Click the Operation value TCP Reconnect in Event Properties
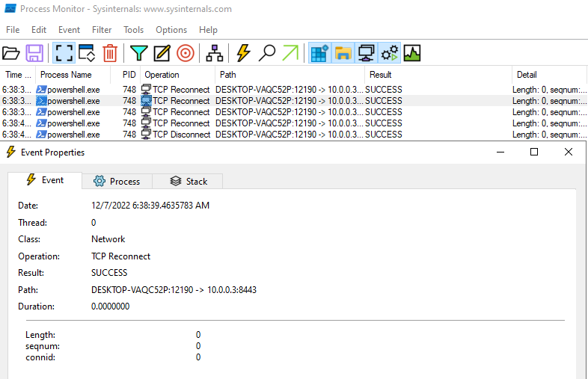This screenshot has width=588, height=379. pos(120,256)
